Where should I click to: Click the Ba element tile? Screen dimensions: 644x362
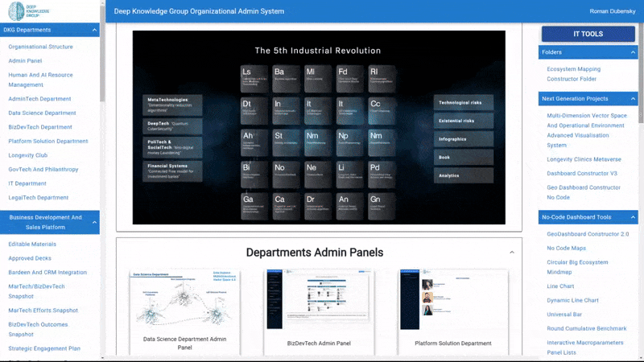[x=287, y=78]
